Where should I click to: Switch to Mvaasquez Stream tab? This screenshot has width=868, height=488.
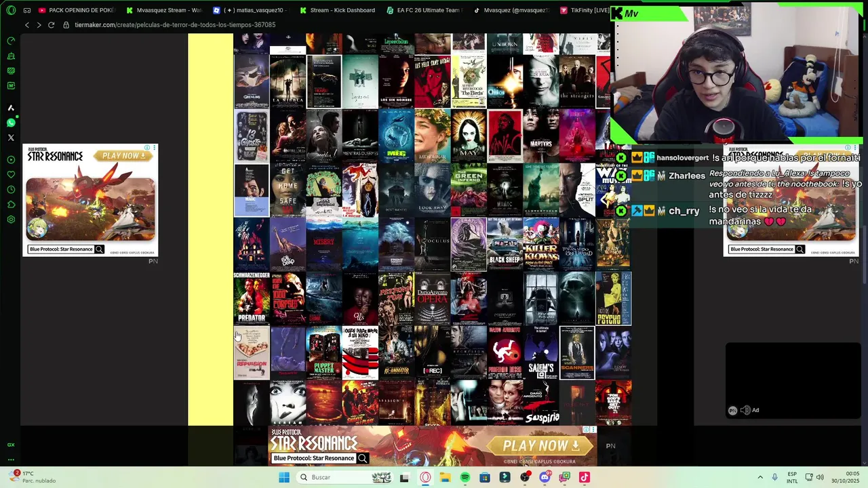pyautogui.click(x=164, y=10)
